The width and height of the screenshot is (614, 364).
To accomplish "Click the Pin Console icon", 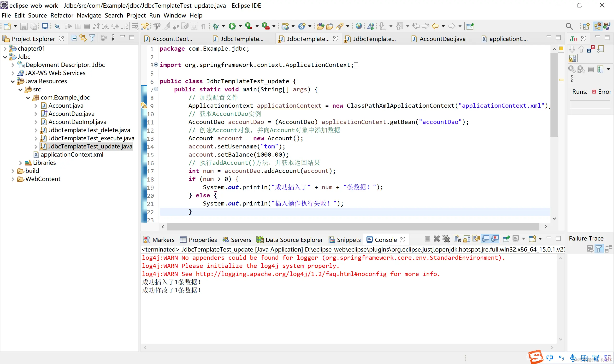I will [x=506, y=239].
